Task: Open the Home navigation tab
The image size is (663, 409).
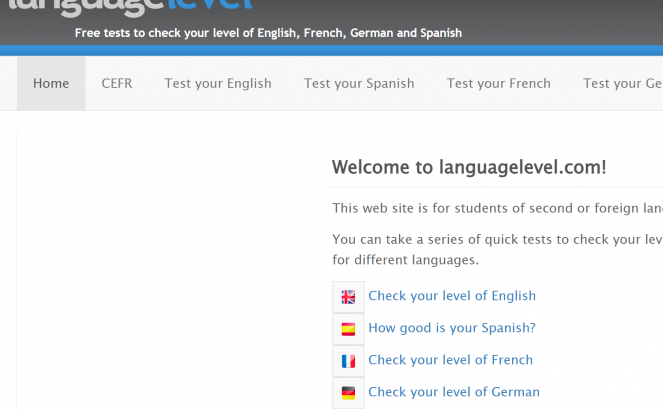Action: [51, 83]
